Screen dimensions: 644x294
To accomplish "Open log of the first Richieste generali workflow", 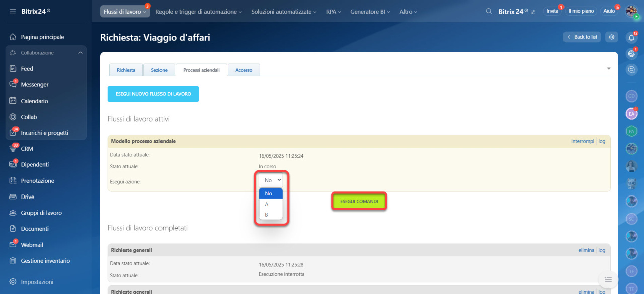I will tap(602, 250).
